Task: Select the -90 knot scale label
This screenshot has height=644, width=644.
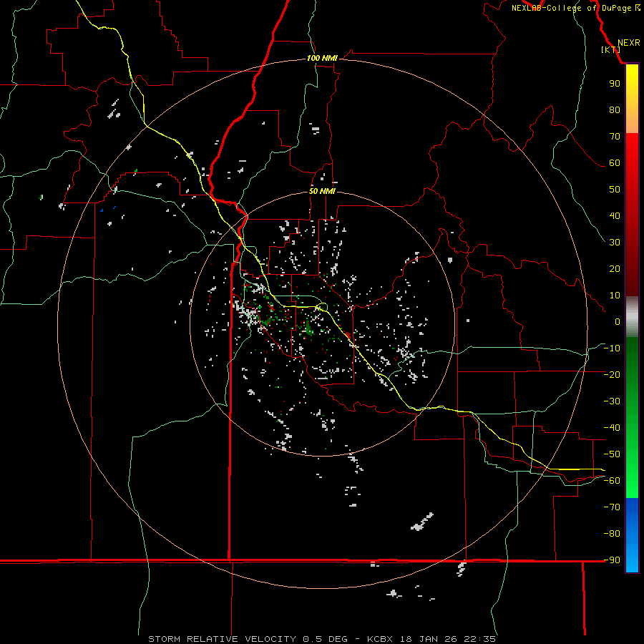Action: (x=612, y=560)
